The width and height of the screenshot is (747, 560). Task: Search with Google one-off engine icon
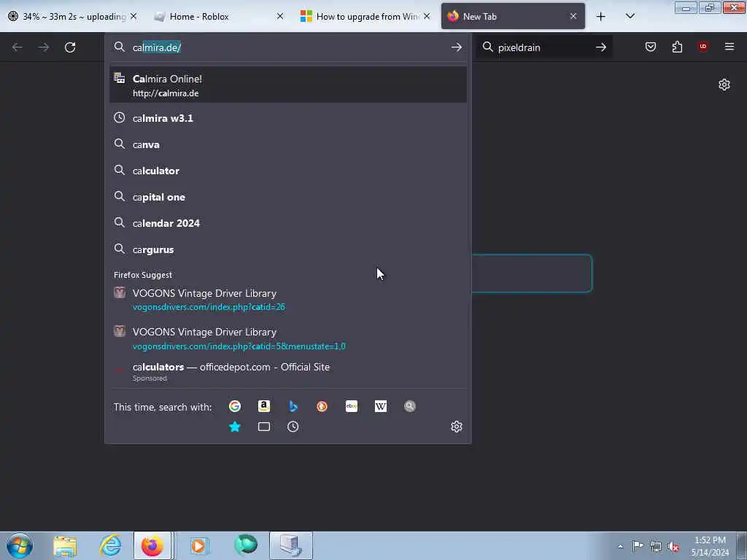[234, 406]
